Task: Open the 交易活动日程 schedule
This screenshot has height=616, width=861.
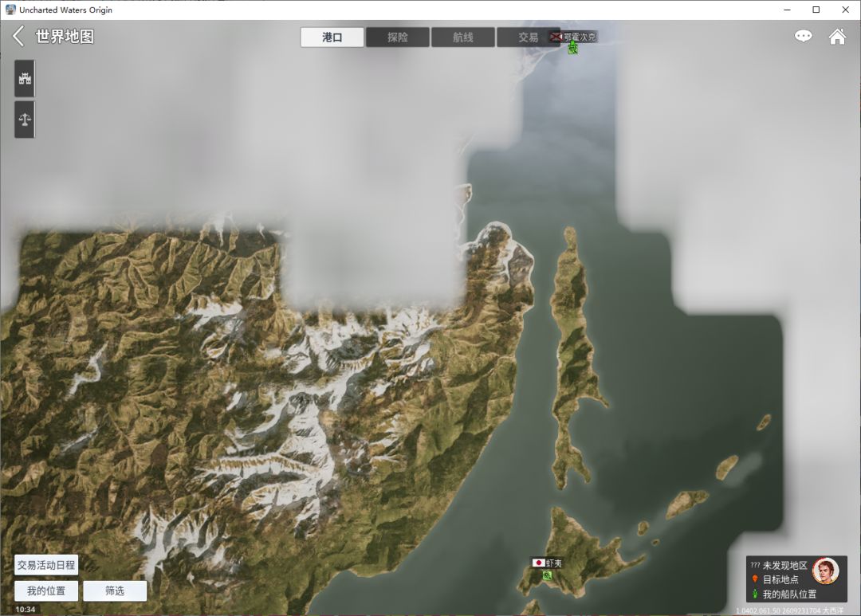Action: tap(46, 565)
